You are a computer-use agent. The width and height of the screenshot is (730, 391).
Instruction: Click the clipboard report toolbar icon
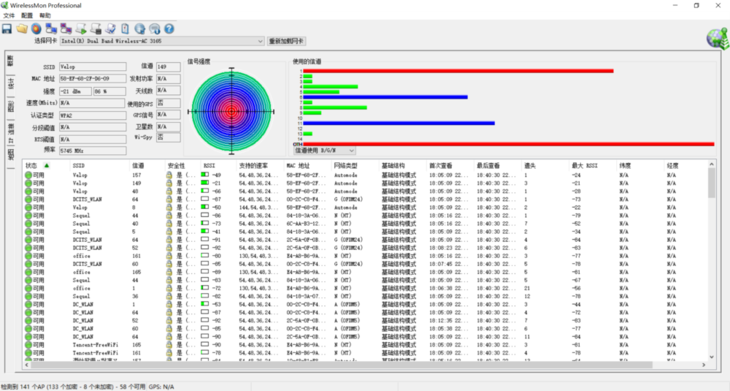[125, 29]
